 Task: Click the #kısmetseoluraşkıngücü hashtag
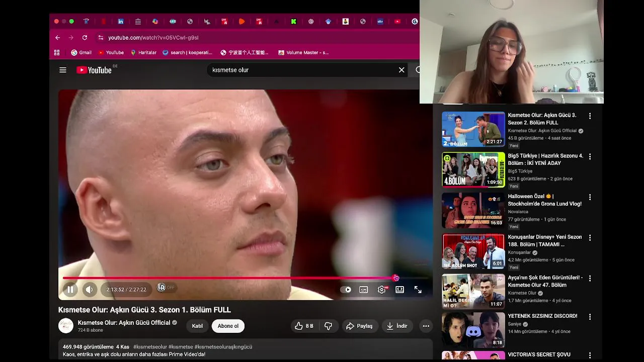[x=223, y=347]
